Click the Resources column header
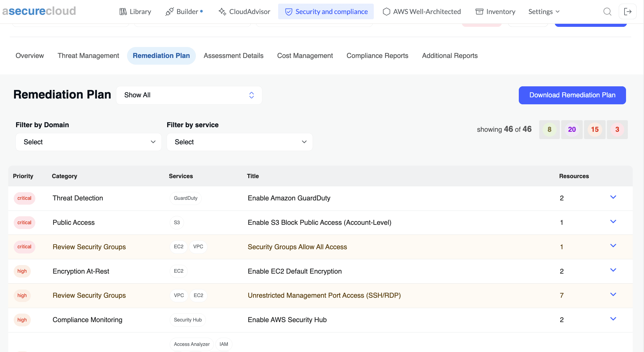This screenshot has width=644, height=352. click(574, 176)
